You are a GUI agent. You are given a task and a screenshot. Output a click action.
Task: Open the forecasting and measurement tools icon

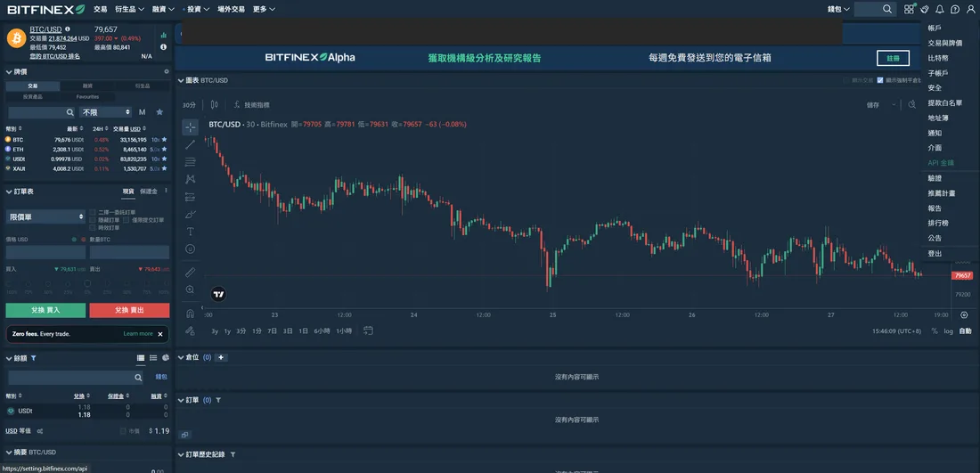(190, 197)
